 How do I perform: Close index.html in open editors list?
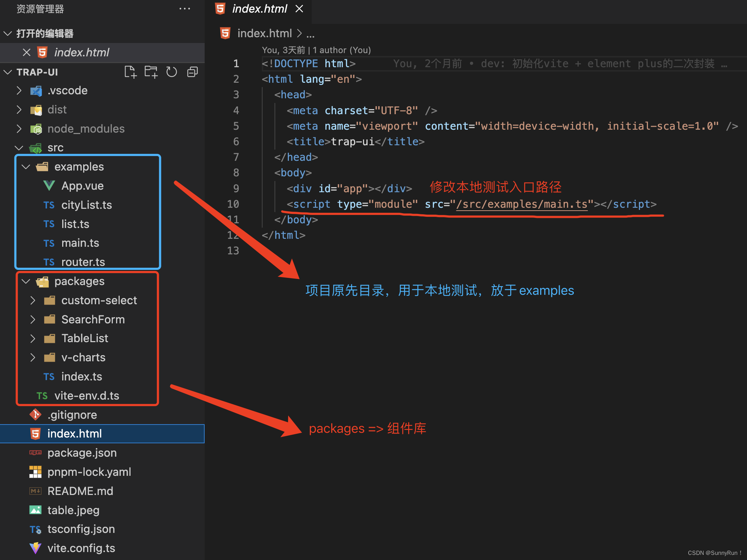tap(26, 52)
